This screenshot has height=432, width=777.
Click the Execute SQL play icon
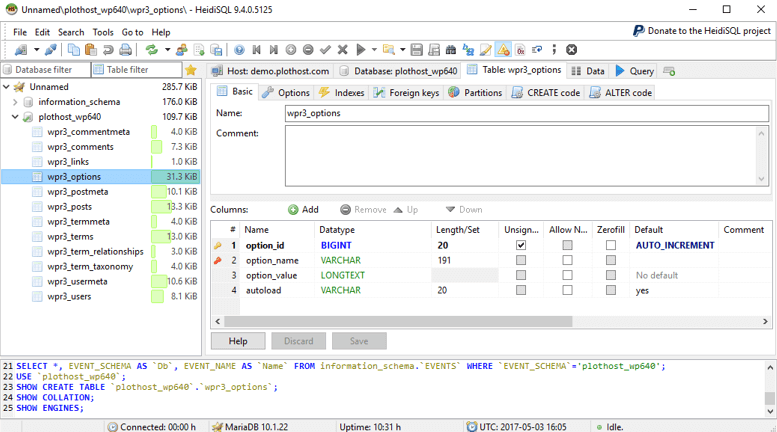[361, 50]
